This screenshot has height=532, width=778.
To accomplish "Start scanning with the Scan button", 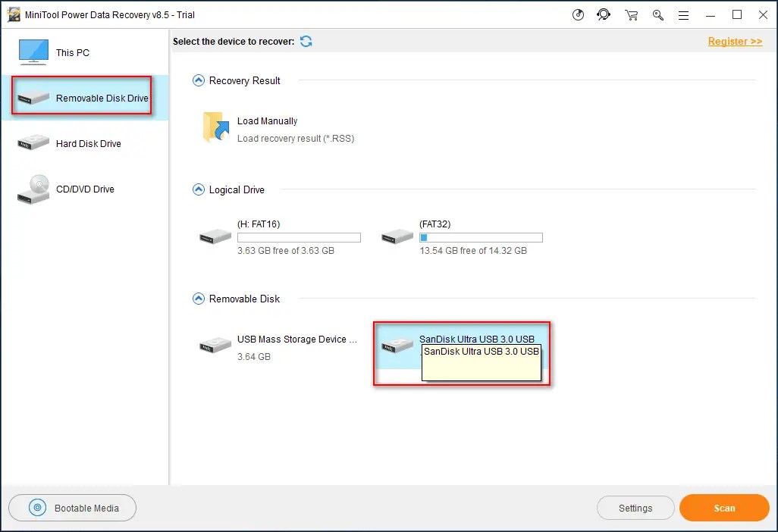I will tap(724, 508).
